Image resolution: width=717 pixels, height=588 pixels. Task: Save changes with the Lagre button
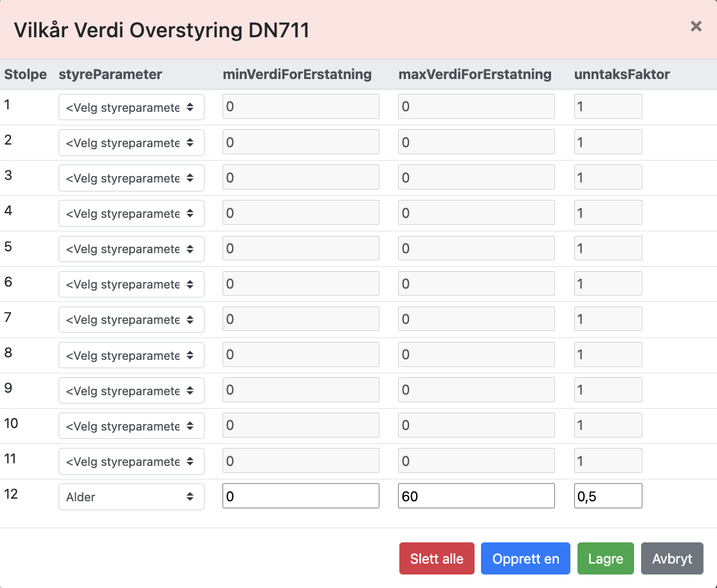point(605,558)
